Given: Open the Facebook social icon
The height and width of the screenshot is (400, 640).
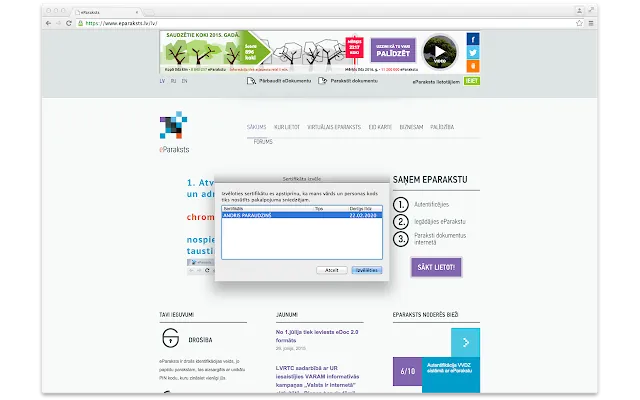Looking at the screenshot, I should click(473, 39).
